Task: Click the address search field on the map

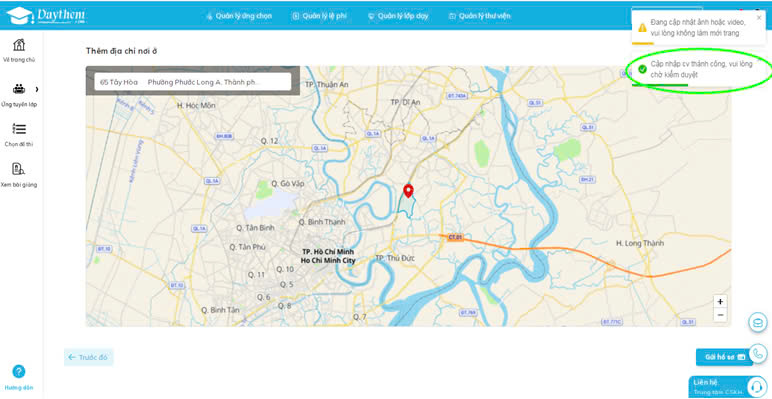Action: pos(193,82)
